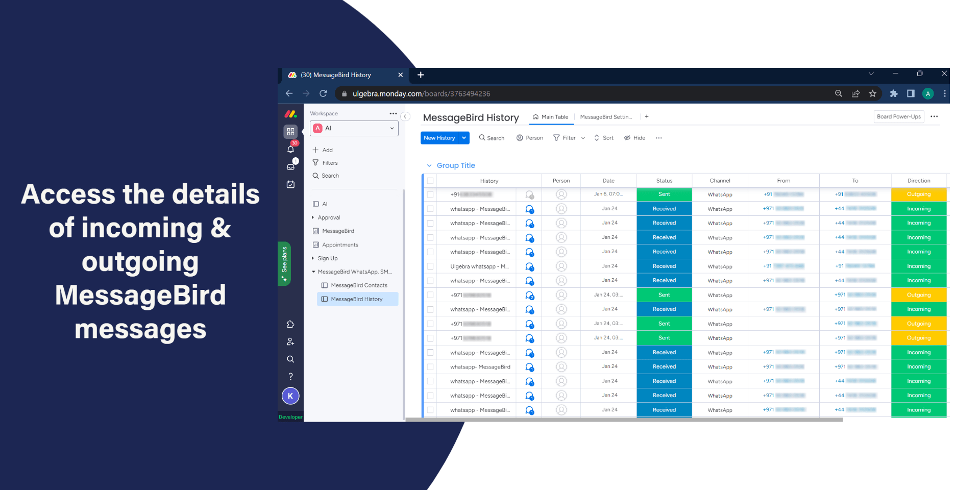Select checkbox for last whatsapp row
The width and height of the screenshot is (980, 490).
(430, 410)
